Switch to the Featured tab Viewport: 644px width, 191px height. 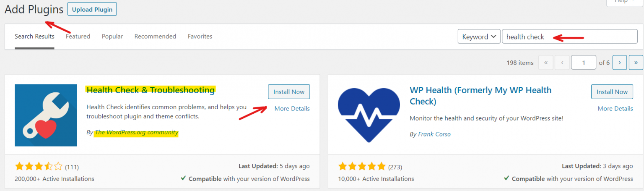point(78,37)
